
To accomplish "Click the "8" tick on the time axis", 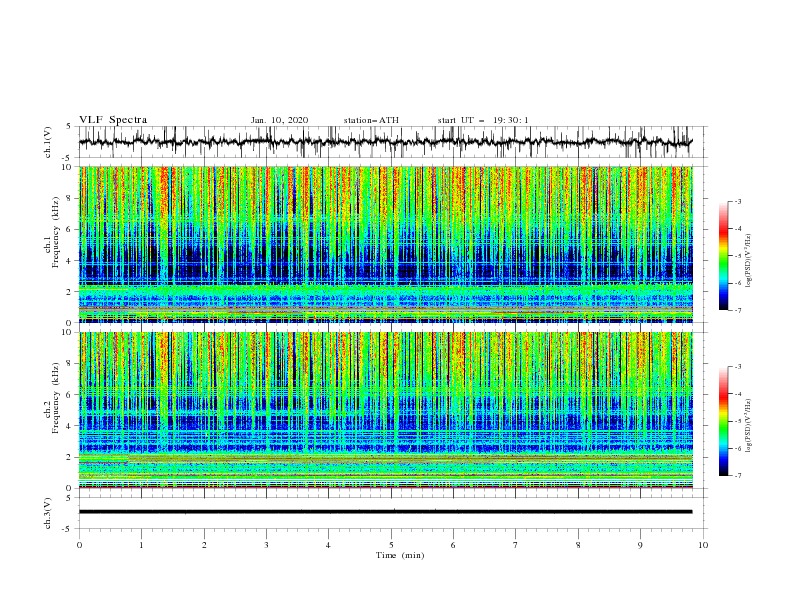I will [578, 545].
